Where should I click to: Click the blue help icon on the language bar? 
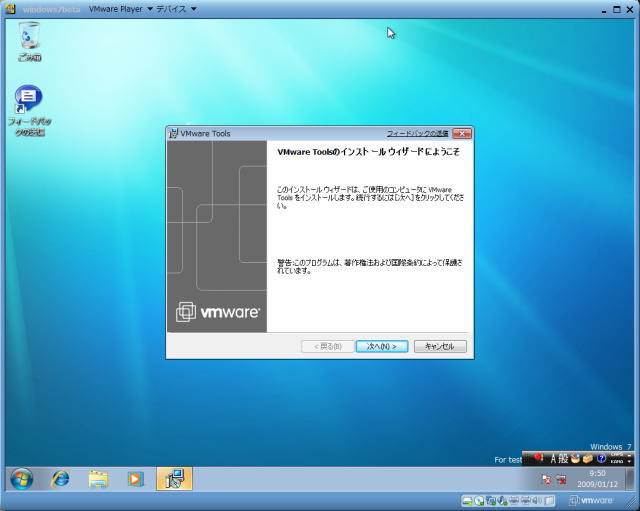[602, 459]
